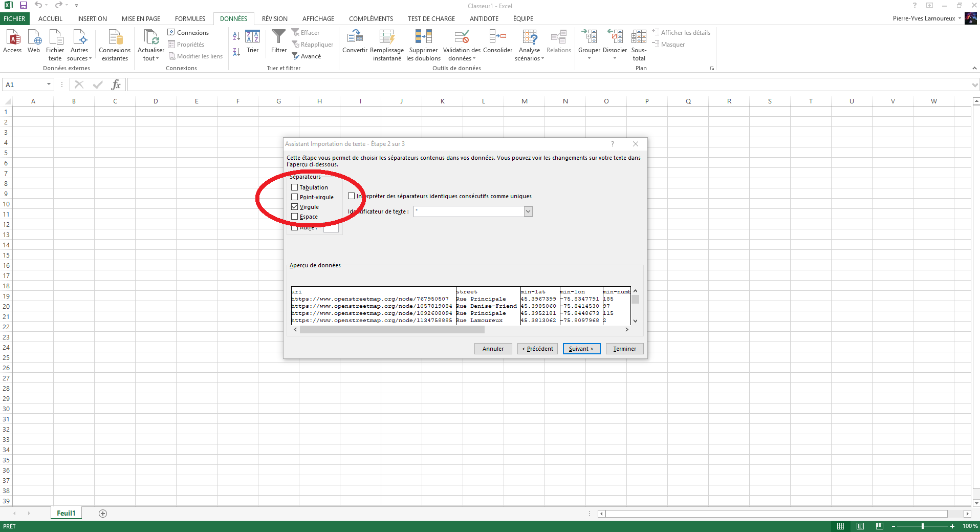Viewport: 980px width, 532px height.
Task: Check the Espace separator
Action: coord(295,217)
